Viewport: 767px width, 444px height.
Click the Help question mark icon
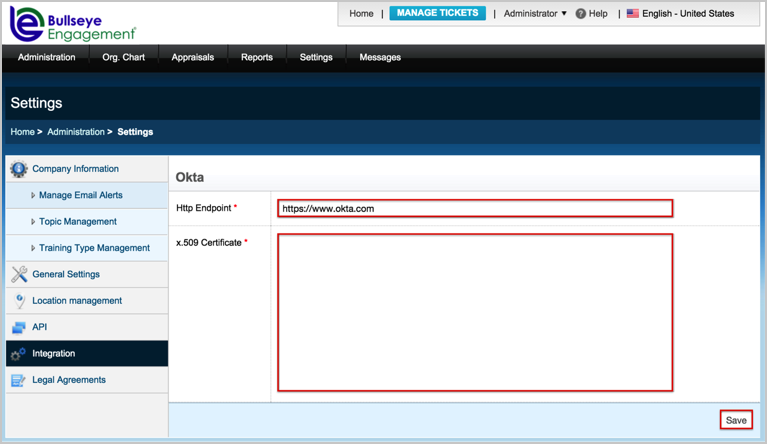[580, 14]
